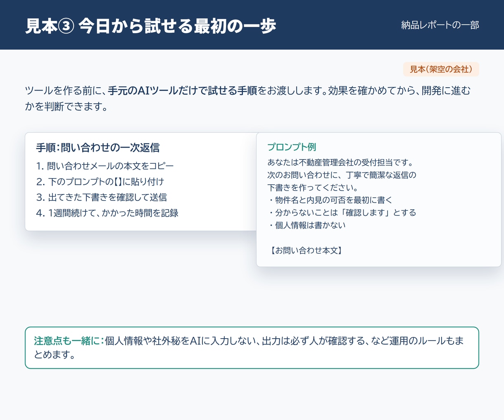Select step 4 1週間続けて、かかった時間を記録
Image resolution: width=504 pixels, height=420 pixels.
[x=107, y=213]
